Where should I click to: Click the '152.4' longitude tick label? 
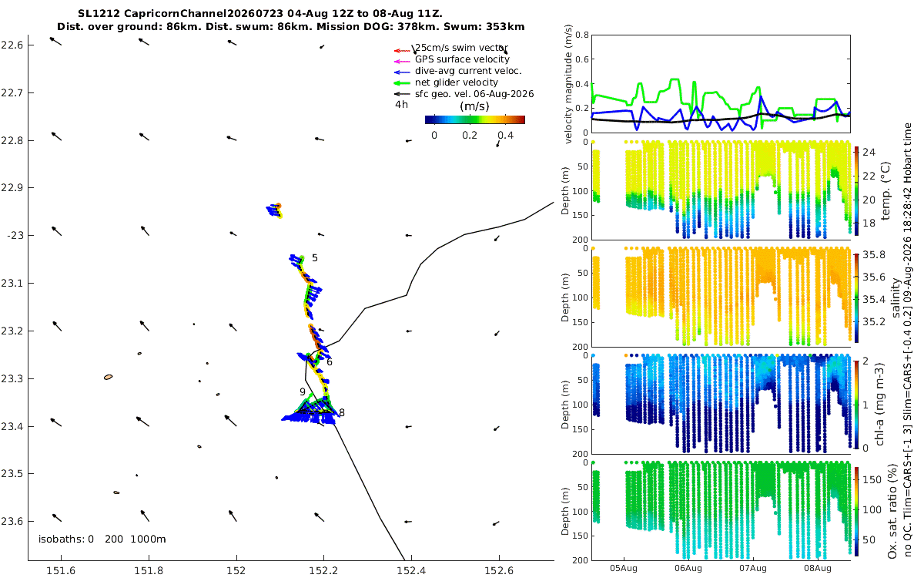pos(411,570)
